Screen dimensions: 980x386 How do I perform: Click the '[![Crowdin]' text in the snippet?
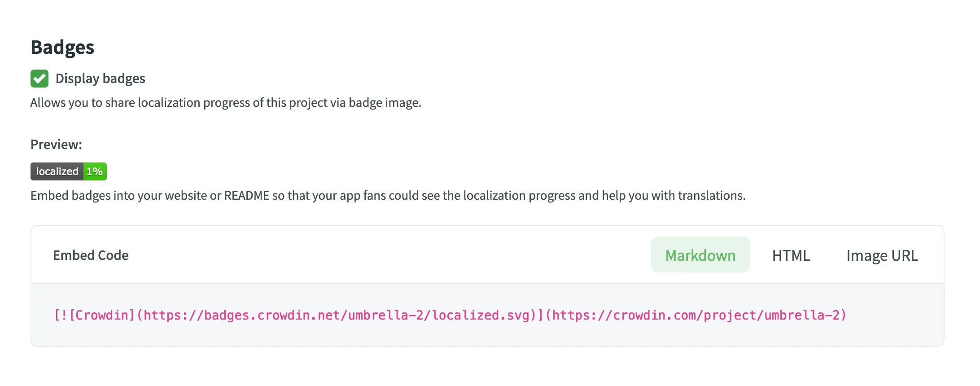(x=94, y=315)
